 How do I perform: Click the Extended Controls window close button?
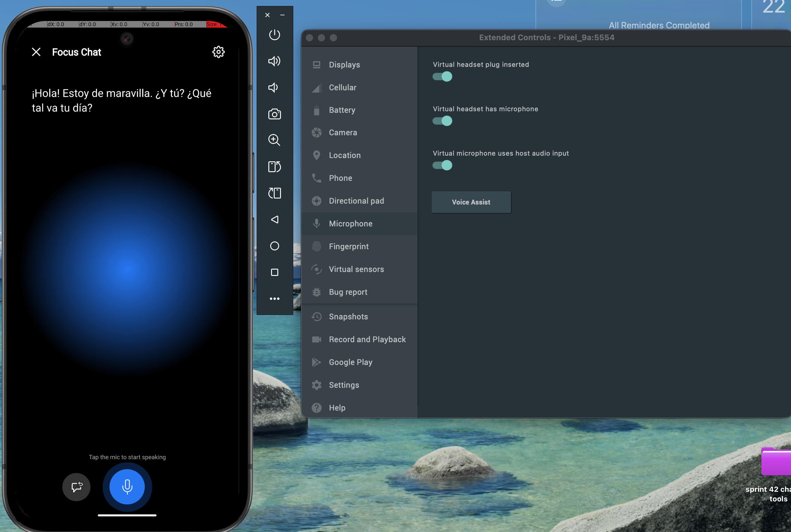[x=309, y=38]
